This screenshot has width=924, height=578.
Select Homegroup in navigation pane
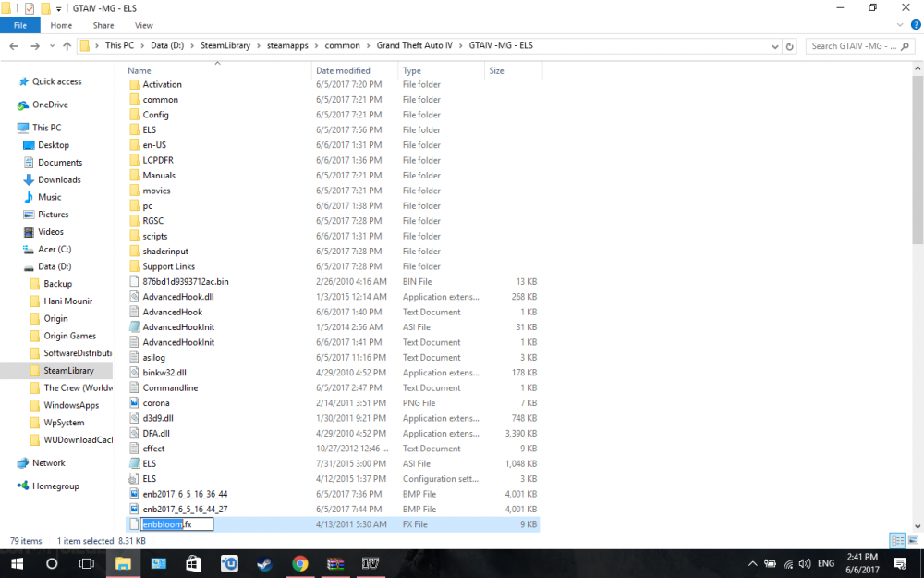click(x=55, y=486)
